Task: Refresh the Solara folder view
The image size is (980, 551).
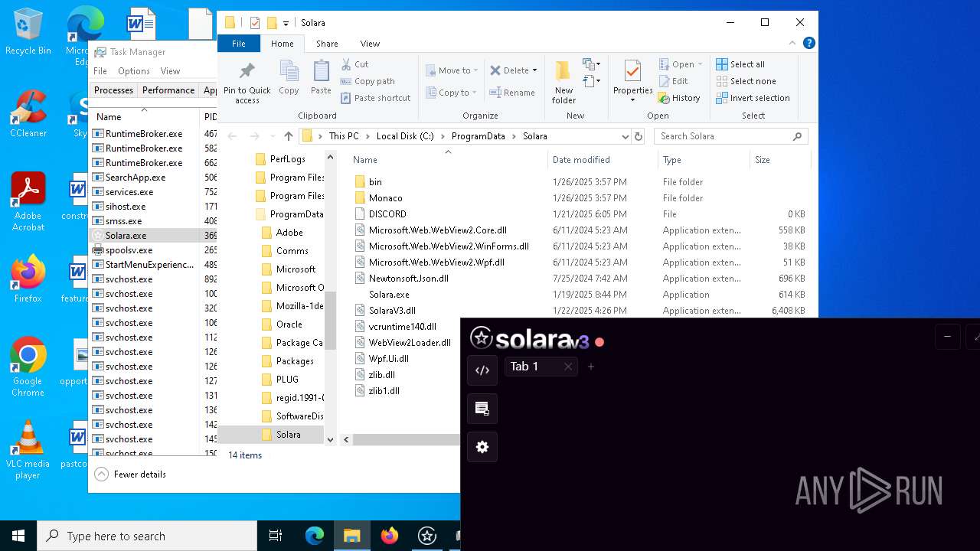Action: pyautogui.click(x=639, y=136)
